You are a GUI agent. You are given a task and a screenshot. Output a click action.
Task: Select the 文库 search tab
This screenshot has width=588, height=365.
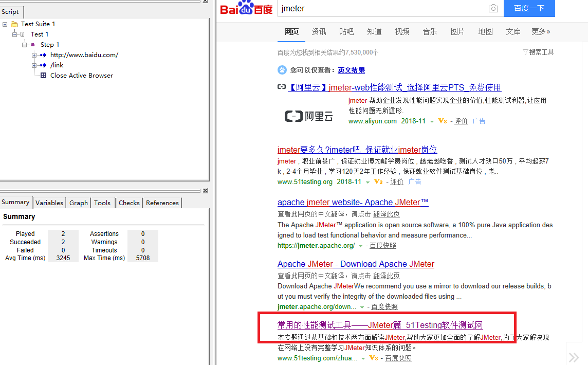[513, 31]
